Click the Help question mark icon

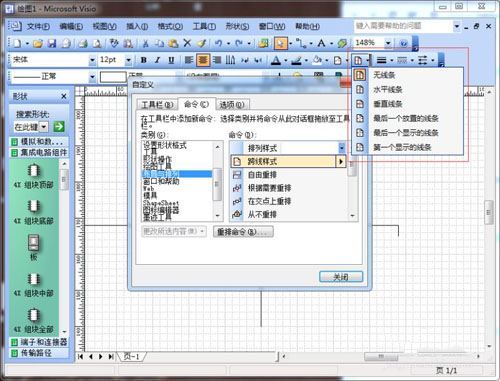point(403,43)
